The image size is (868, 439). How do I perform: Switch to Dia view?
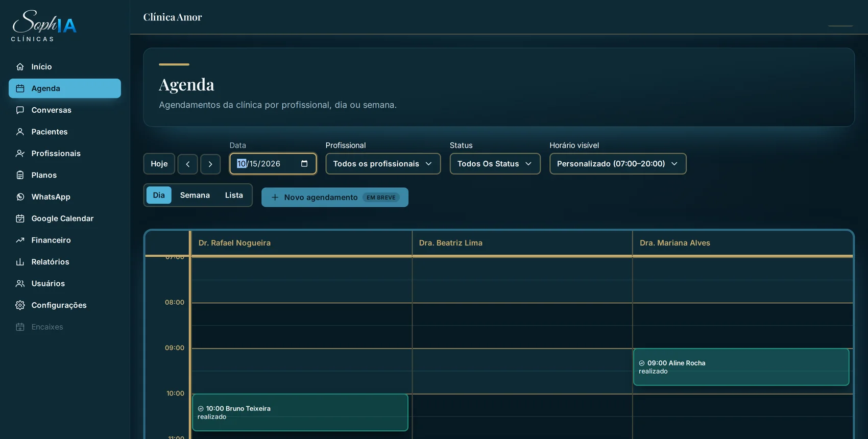click(x=159, y=196)
